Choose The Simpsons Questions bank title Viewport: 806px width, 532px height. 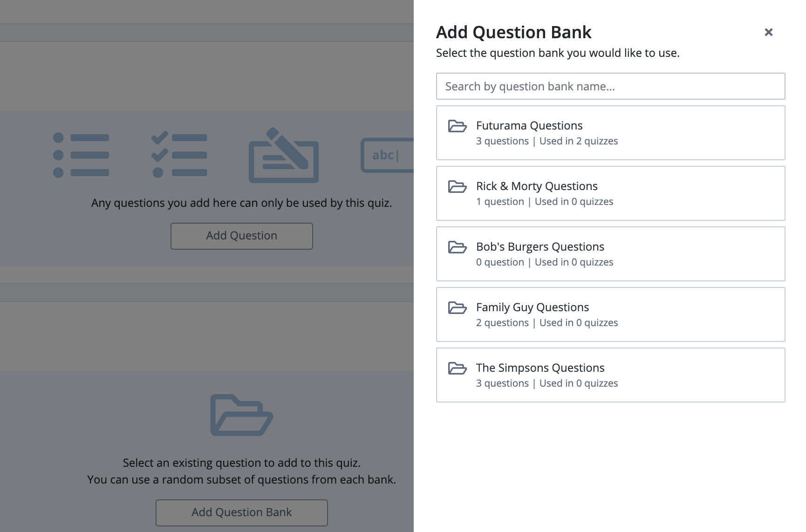[540, 368]
